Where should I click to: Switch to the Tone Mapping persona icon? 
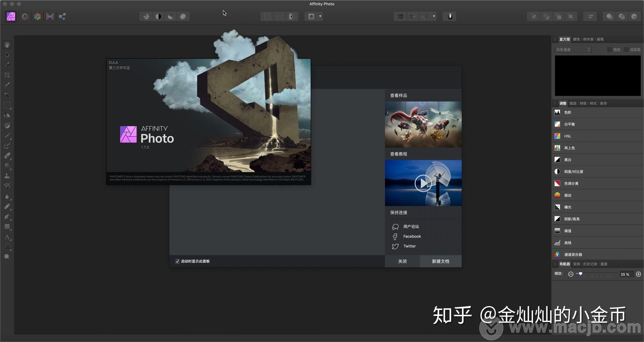click(x=50, y=16)
